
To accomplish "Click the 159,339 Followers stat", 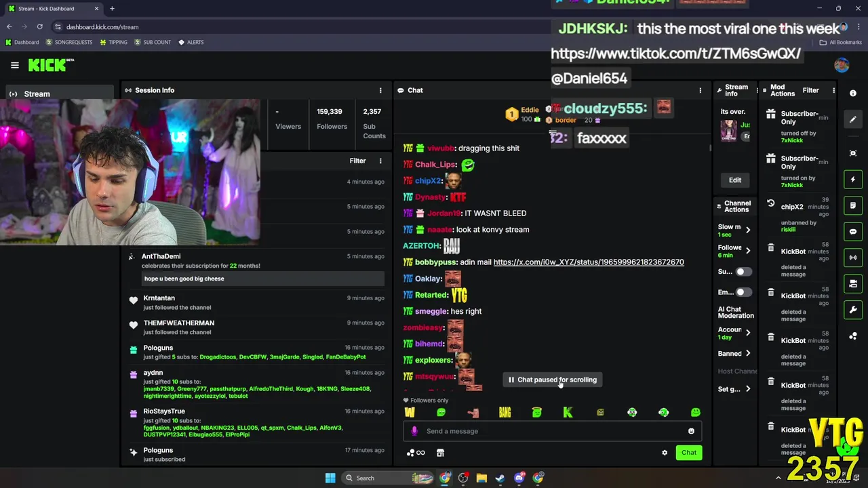I will [332, 119].
